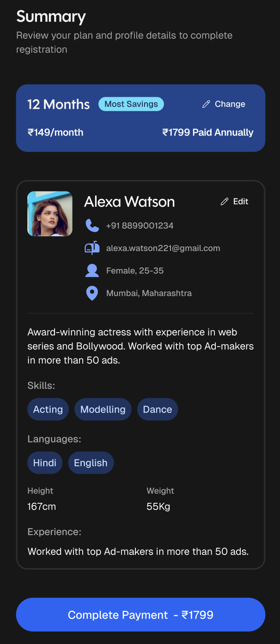Click the phone number +91 8899001234
Screen dimensions: 280x644
pyautogui.click(x=140, y=226)
